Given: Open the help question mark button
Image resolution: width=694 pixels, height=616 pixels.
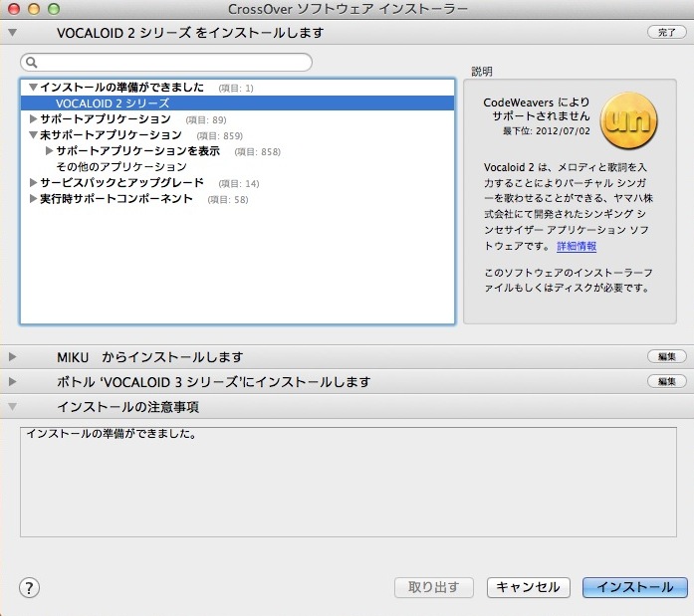Looking at the screenshot, I should [x=29, y=588].
